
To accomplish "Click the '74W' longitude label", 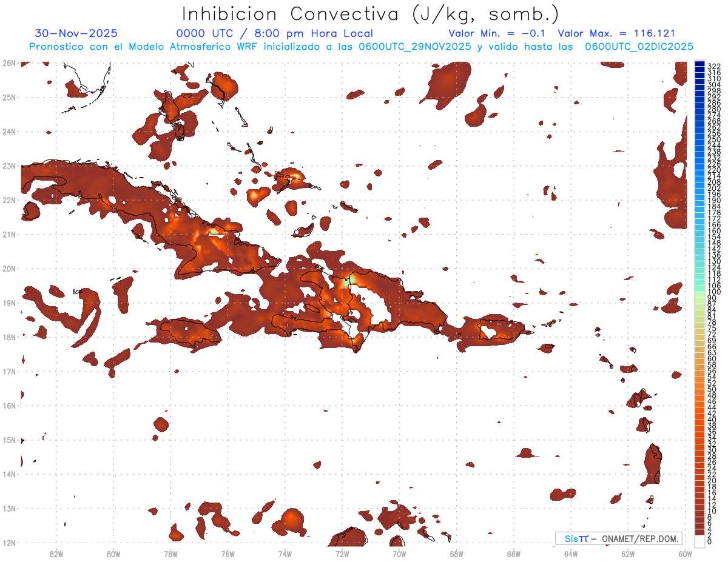I will click(x=285, y=554).
